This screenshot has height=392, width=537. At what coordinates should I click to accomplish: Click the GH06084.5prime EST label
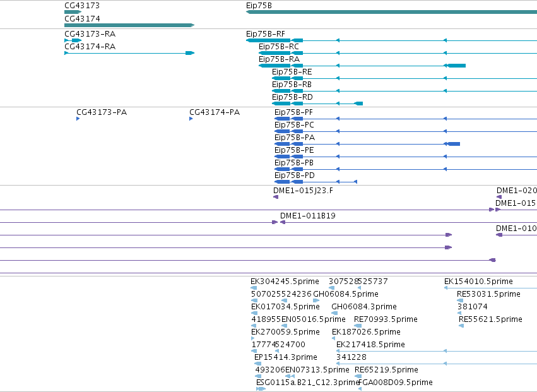click(x=346, y=294)
